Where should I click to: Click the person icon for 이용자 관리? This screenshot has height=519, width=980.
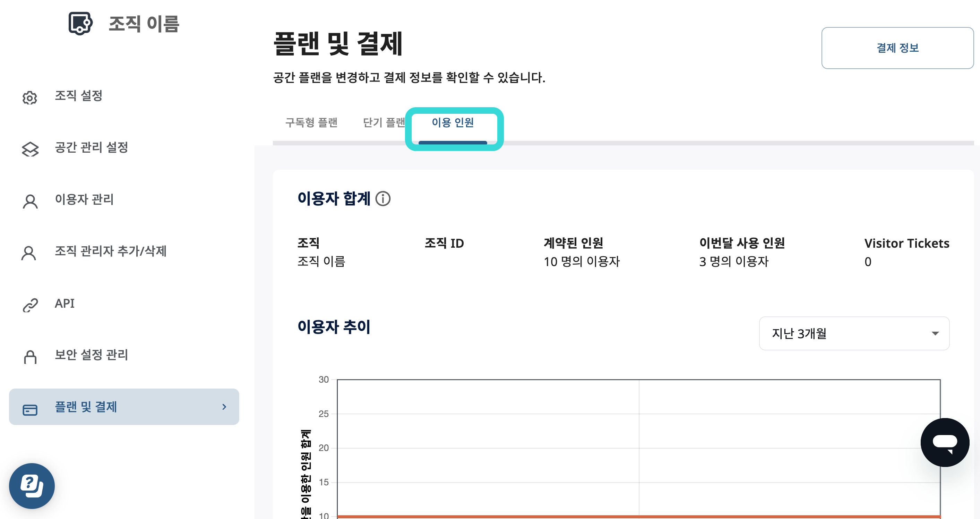pyautogui.click(x=30, y=201)
